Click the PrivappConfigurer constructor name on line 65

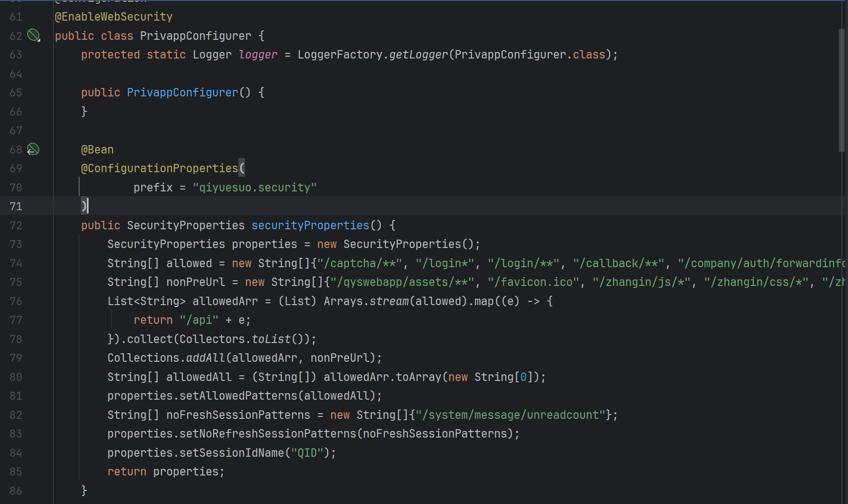[182, 93]
